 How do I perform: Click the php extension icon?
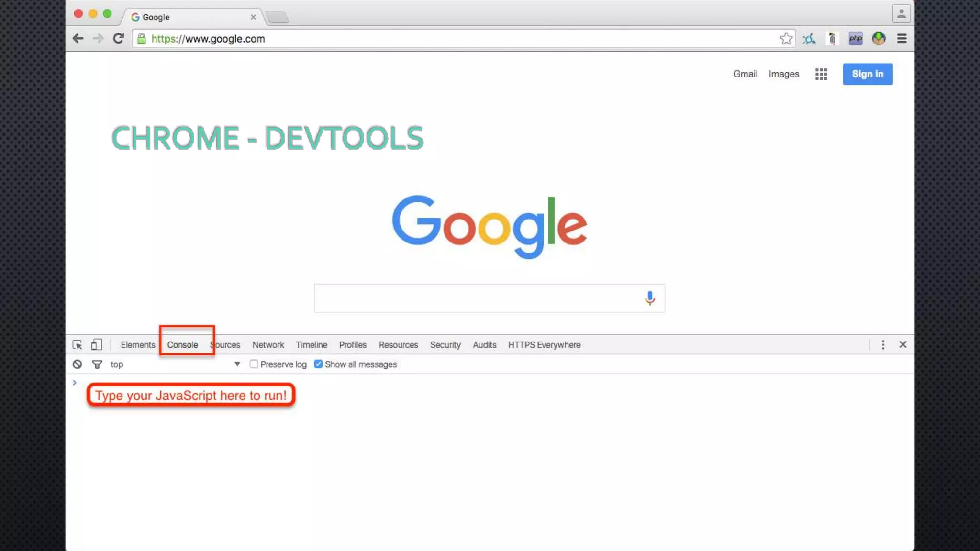tap(856, 39)
